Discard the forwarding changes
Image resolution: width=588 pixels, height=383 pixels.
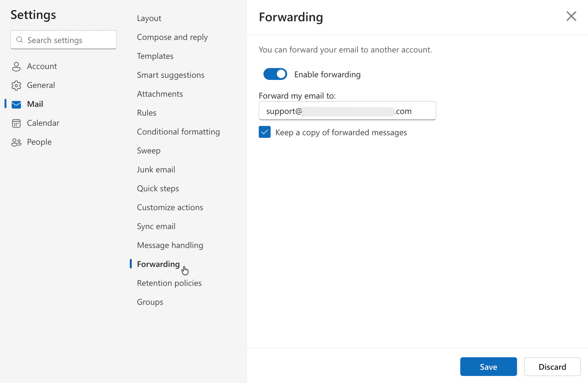552,366
